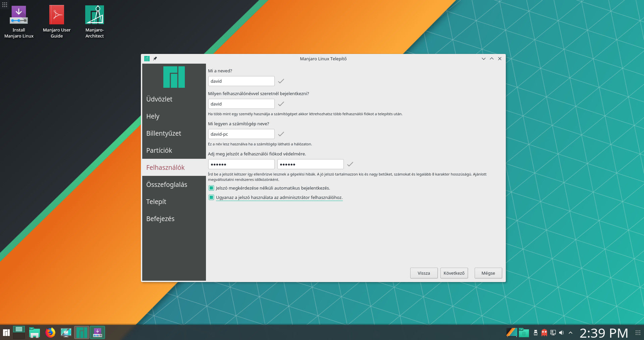Open the Befejezés step in the sidebar
644x340 pixels.
[x=174, y=219]
